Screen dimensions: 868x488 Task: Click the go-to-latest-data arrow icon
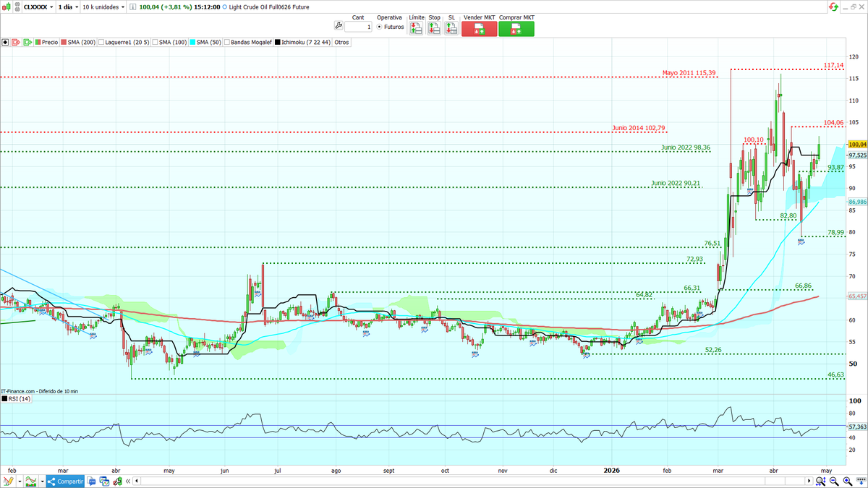861,481
